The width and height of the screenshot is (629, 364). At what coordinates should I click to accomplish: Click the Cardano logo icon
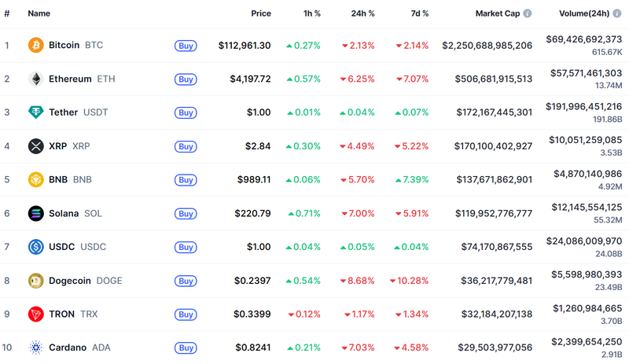point(35,347)
